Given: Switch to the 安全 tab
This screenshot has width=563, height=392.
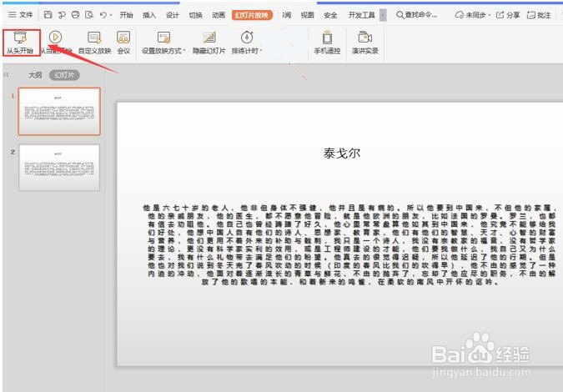Looking at the screenshot, I should click(330, 15).
